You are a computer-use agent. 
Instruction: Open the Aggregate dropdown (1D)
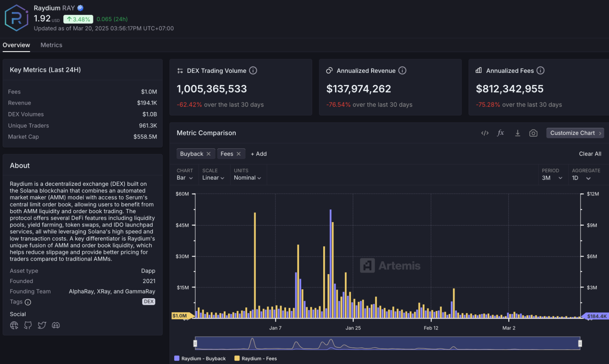pos(581,178)
